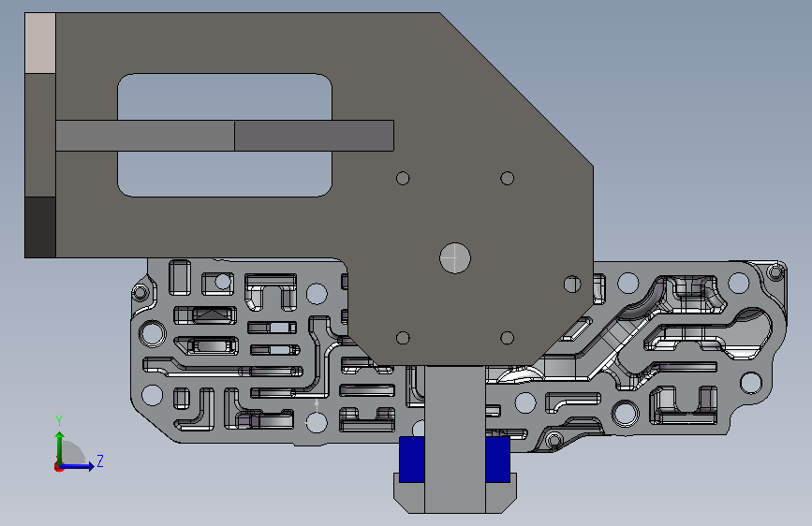This screenshot has width=812, height=526.
Task: Select the large ringed hole on the valve body's left edge
Action: click(x=153, y=334)
